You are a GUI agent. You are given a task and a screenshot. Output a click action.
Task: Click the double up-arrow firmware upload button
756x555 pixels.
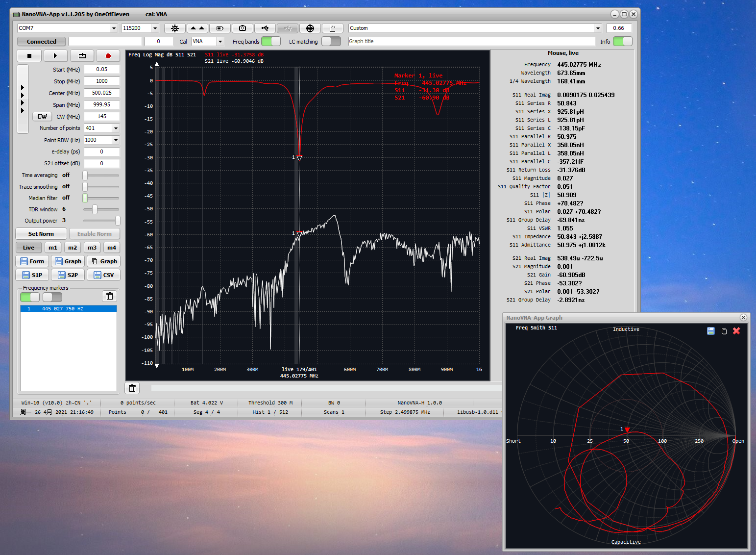pyautogui.click(x=197, y=28)
